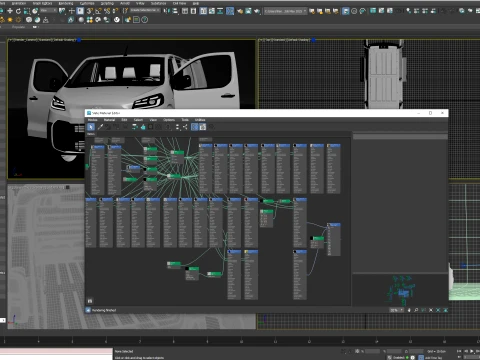
Task: Pick material from object with eyedropper
Action: point(100,127)
